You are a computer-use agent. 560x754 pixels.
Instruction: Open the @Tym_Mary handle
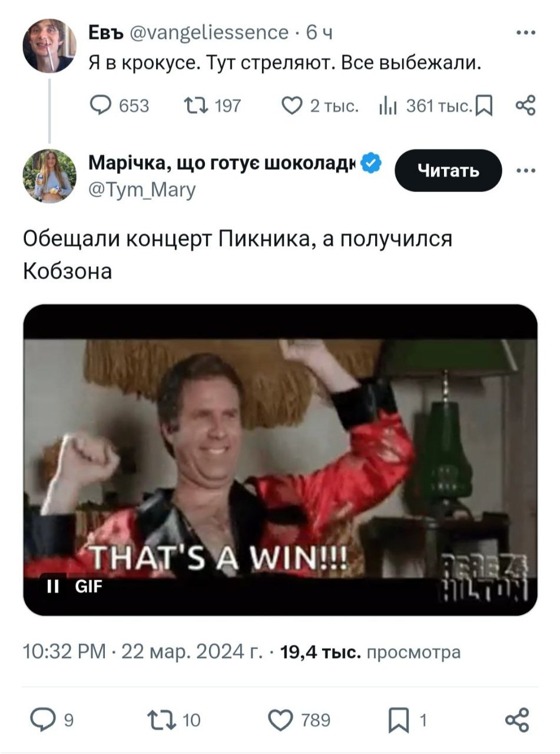click(x=142, y=189)
